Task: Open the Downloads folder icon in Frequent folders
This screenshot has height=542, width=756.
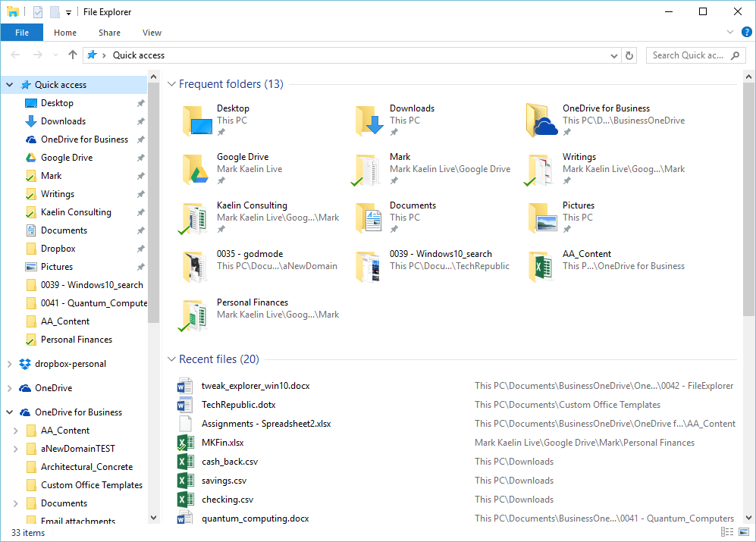Action: click(x=370, y=120)
